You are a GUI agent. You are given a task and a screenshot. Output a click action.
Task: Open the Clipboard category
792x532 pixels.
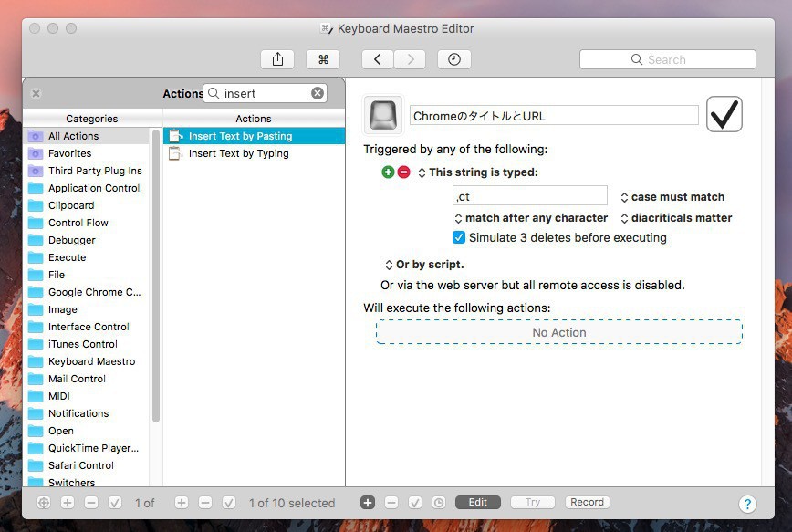pos(86,205)
